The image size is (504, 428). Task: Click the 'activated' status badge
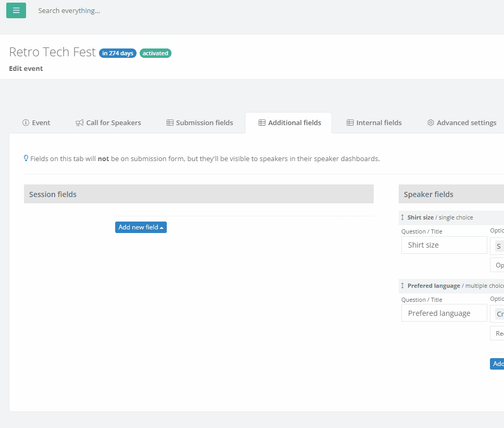click(155, 53)
